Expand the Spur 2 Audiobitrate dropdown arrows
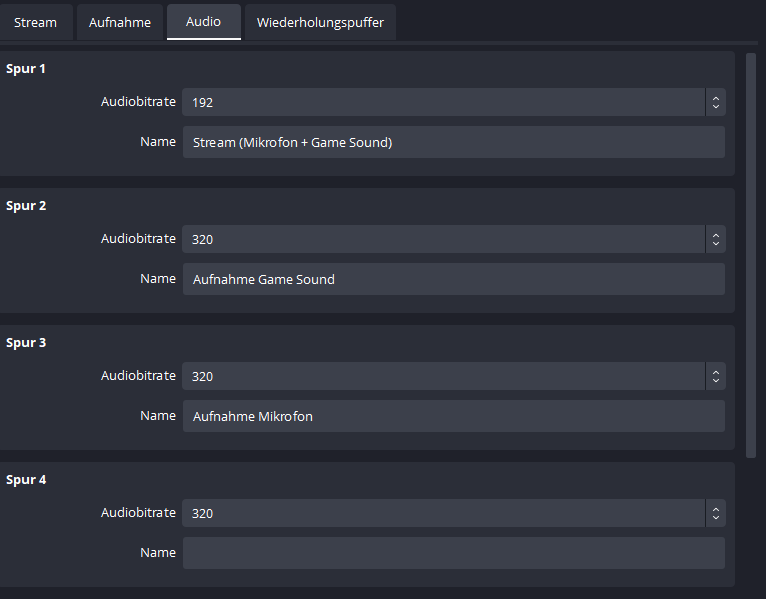Viewport: 766px width, 599px height. (715, 239)
